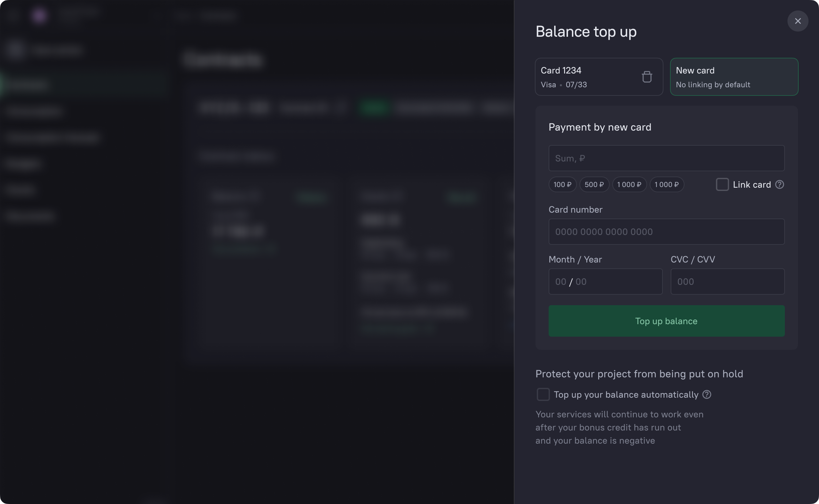The image size is (819, 504).
Task: Pick the last 1 000 ₽ amount chip
Action: click(666, 184)
